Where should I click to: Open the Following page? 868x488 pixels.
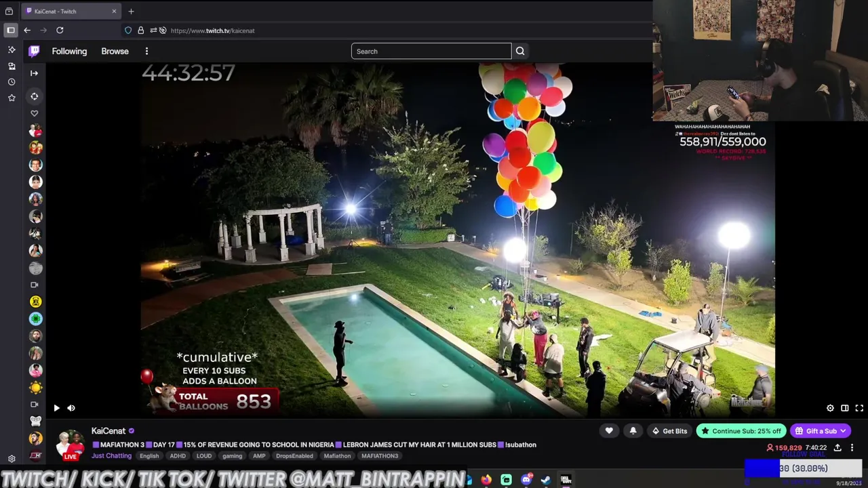tap(69, 51)
